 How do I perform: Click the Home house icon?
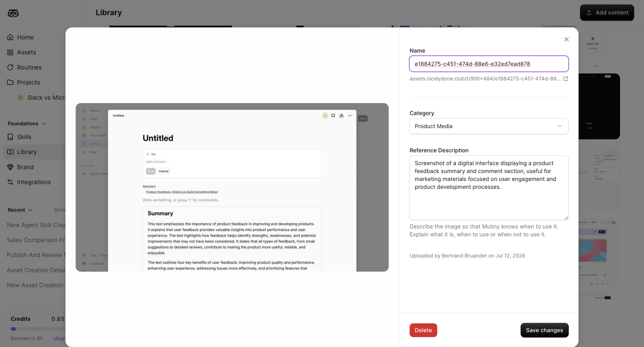(x=10, y=37)
